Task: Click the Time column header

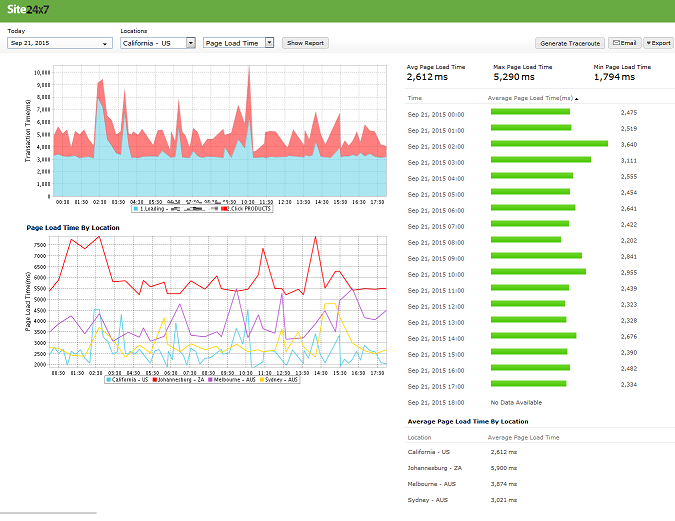Action: [415, 99]
